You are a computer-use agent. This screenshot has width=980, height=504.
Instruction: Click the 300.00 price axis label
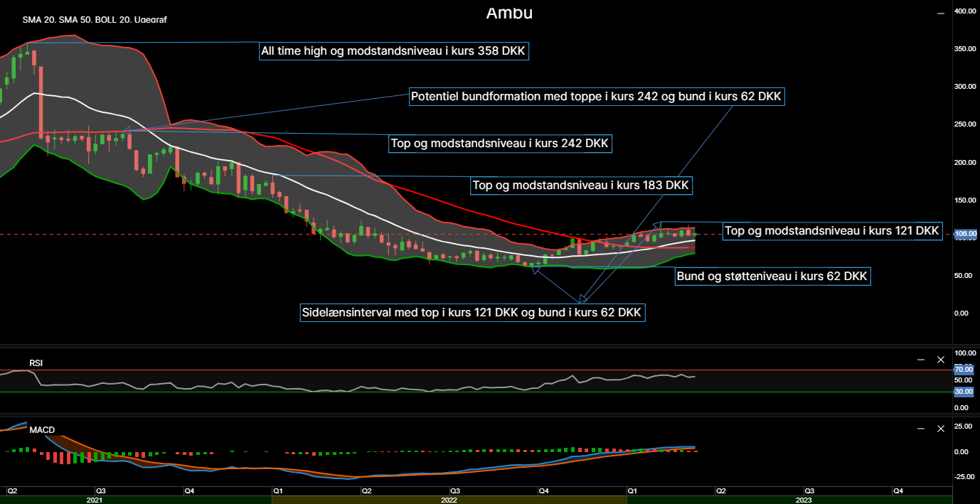965,87
